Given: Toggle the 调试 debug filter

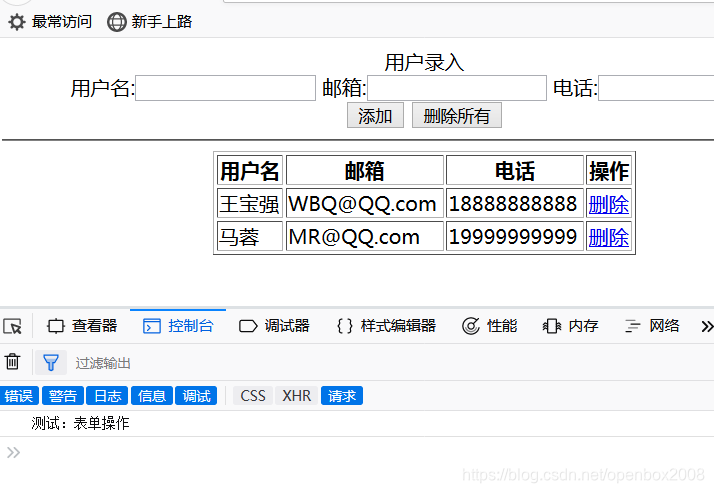Looking at the screenshot, I should pos(196,396).
